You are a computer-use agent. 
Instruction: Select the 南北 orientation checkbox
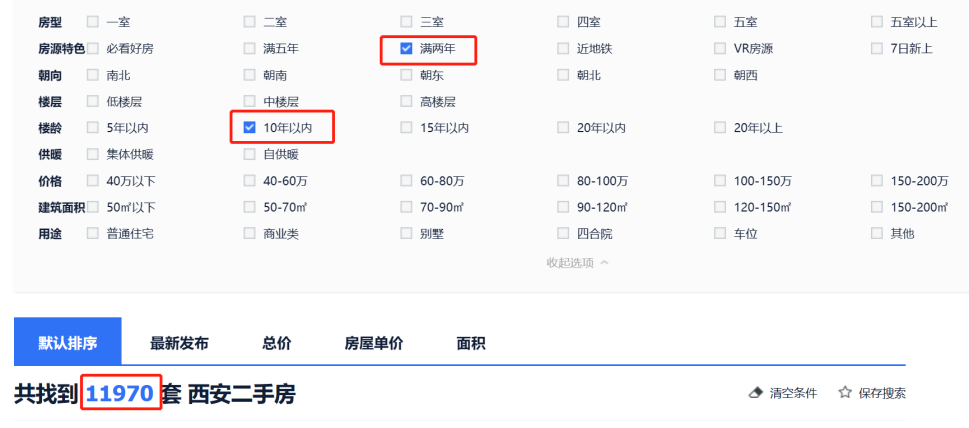93,75
